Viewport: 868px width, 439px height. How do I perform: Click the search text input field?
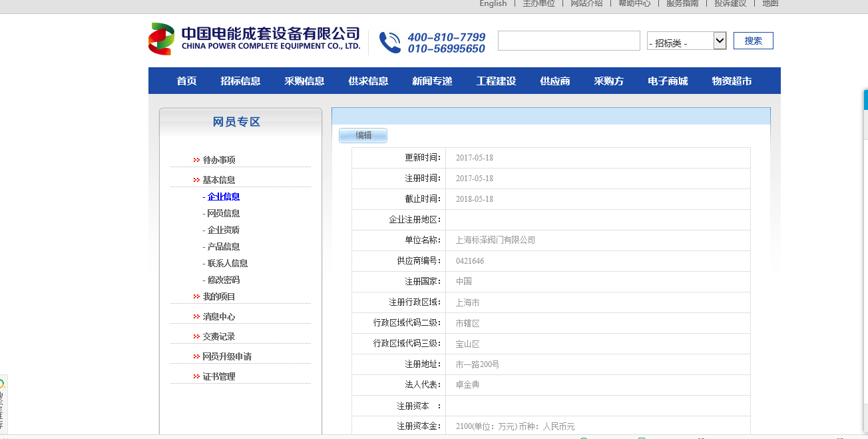pos(569,41)
